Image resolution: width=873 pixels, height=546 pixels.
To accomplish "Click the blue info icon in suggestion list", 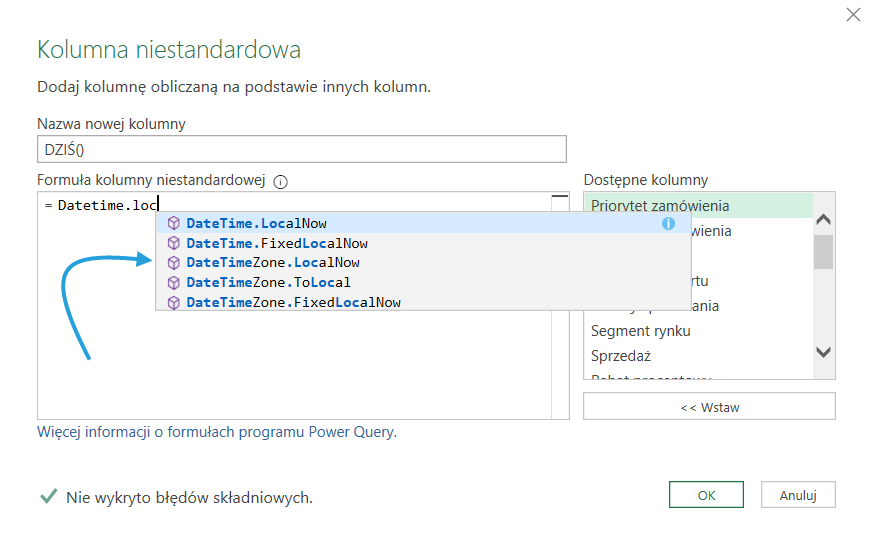I will point(668,223).
